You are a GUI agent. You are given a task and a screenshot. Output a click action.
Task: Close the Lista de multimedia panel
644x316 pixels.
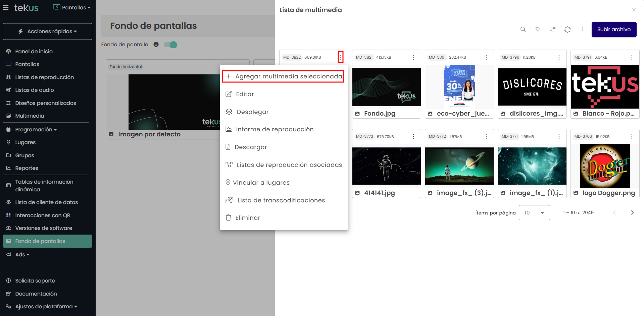point(634,10)
